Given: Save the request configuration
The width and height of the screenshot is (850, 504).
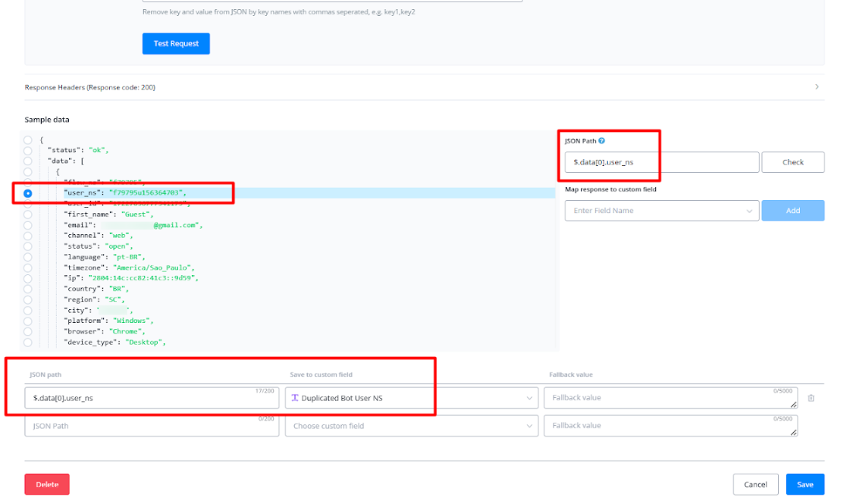Looking at the screenshot, I should (805, 484).
